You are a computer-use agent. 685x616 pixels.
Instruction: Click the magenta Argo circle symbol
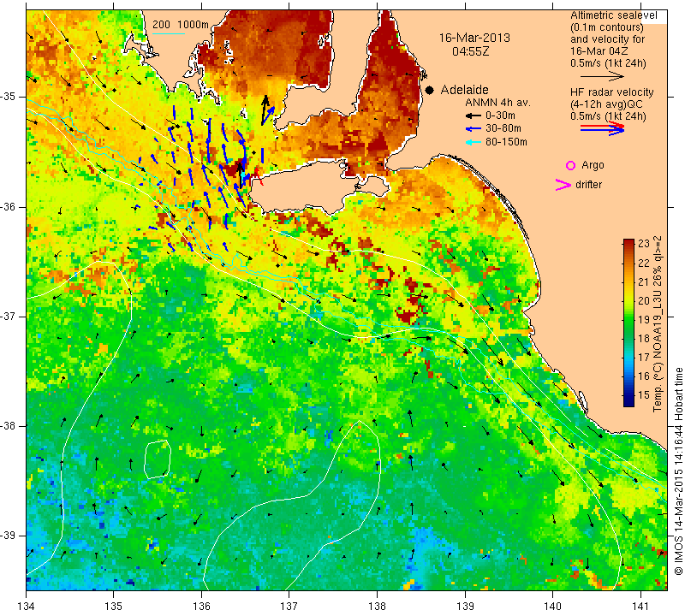coord(570,165)
